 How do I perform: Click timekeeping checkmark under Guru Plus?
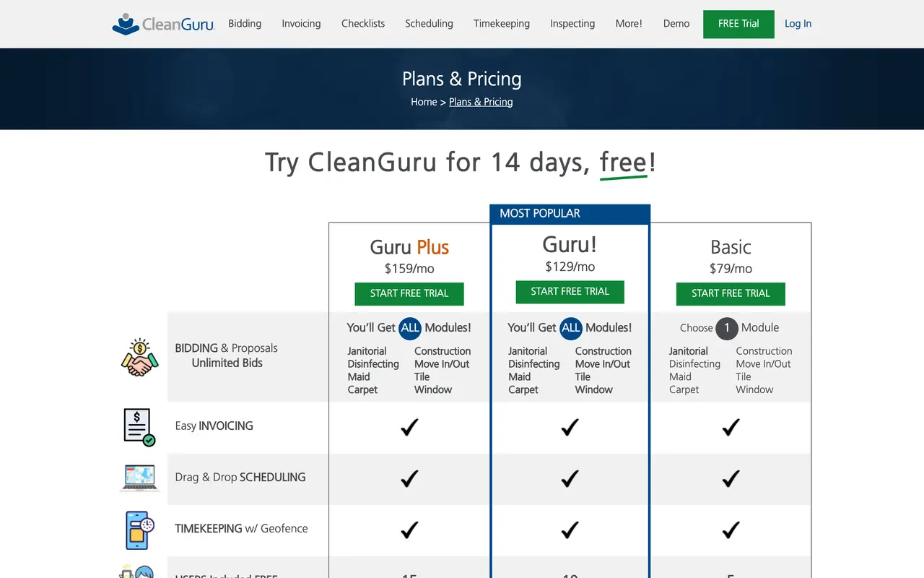(x=409, y=530)
